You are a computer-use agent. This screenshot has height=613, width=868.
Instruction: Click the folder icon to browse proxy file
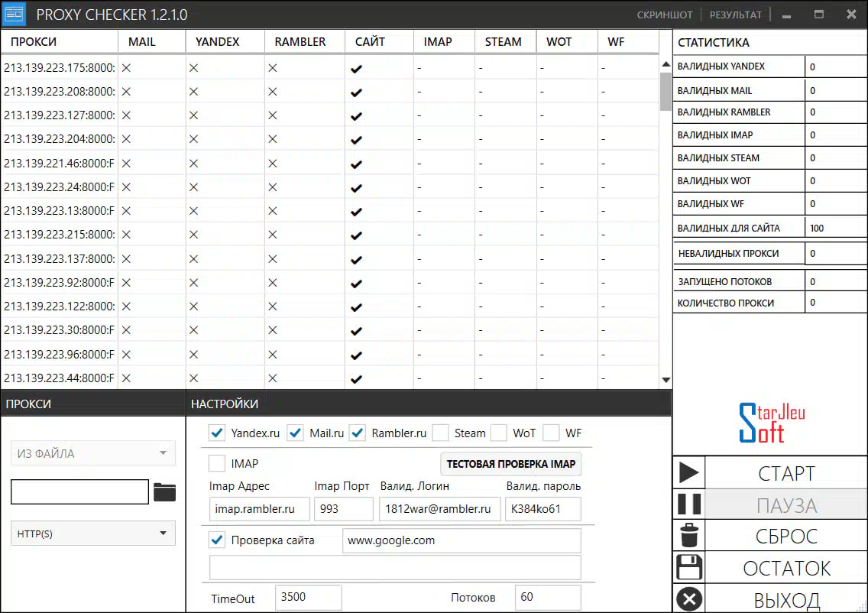164,491
